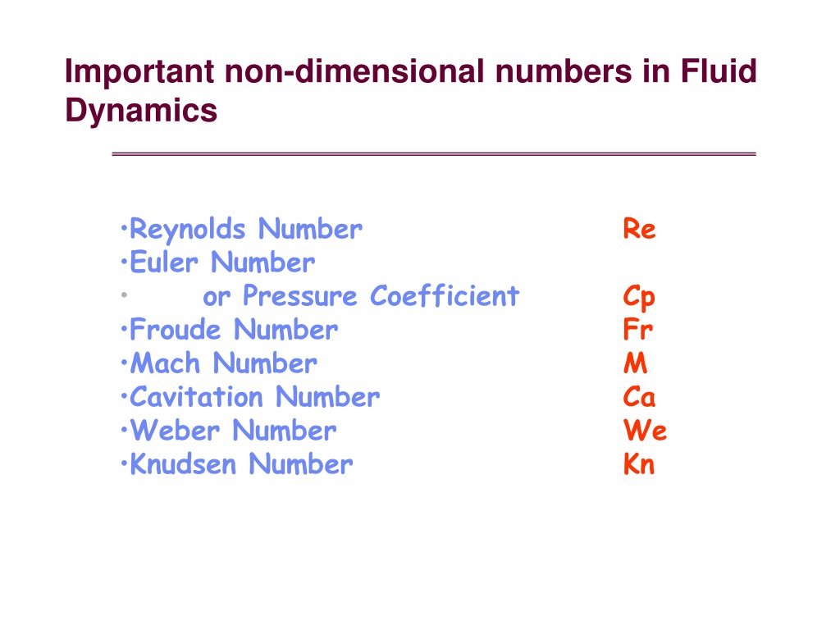Select the red M symbol
840x630 pixels.
point(636,363)
